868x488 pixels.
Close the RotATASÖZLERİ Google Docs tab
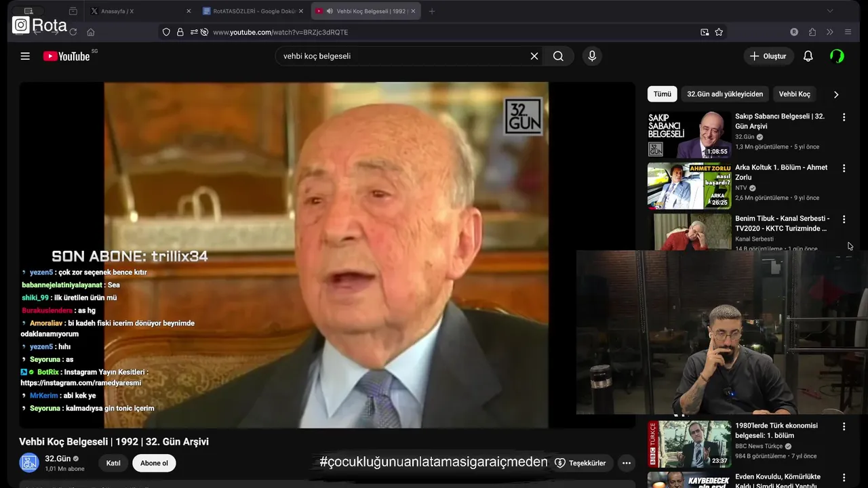pos(301,12)
